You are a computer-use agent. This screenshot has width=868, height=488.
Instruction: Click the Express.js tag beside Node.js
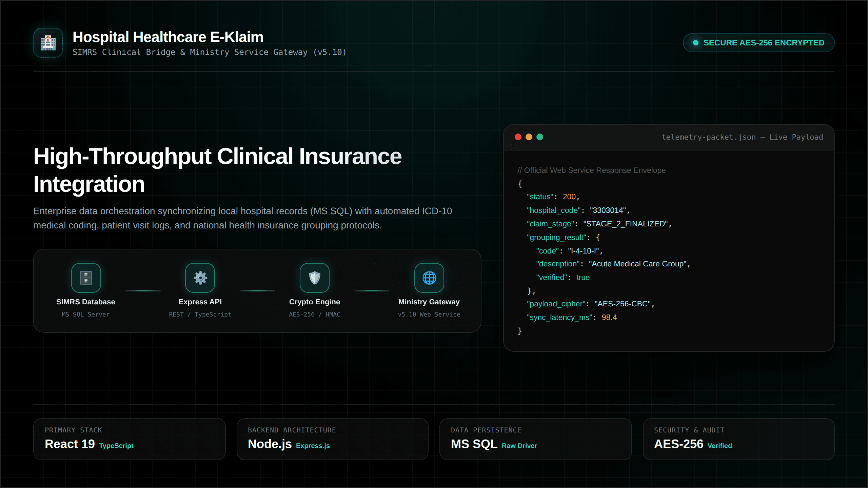click(313, 446)
